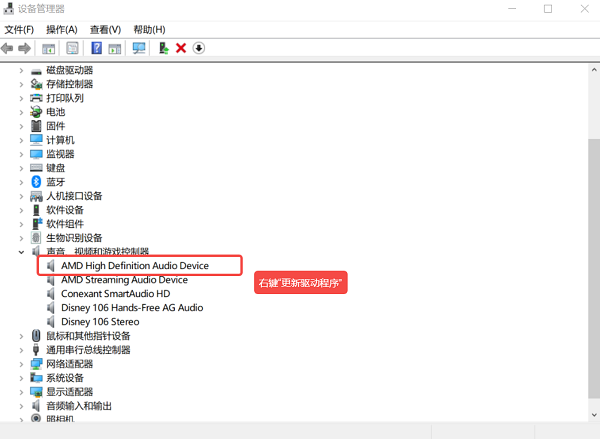The height and width of the screenshot is (439, 600).
Task: Click the red X uninstall device icon
Action: point(181,48)
